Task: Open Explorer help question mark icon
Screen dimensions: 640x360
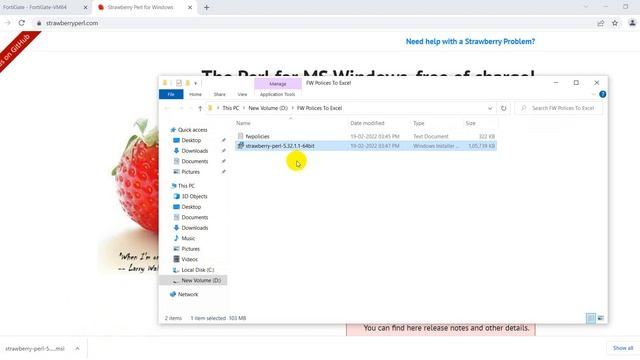Action: pyautogui.click(x=602, y=94)
